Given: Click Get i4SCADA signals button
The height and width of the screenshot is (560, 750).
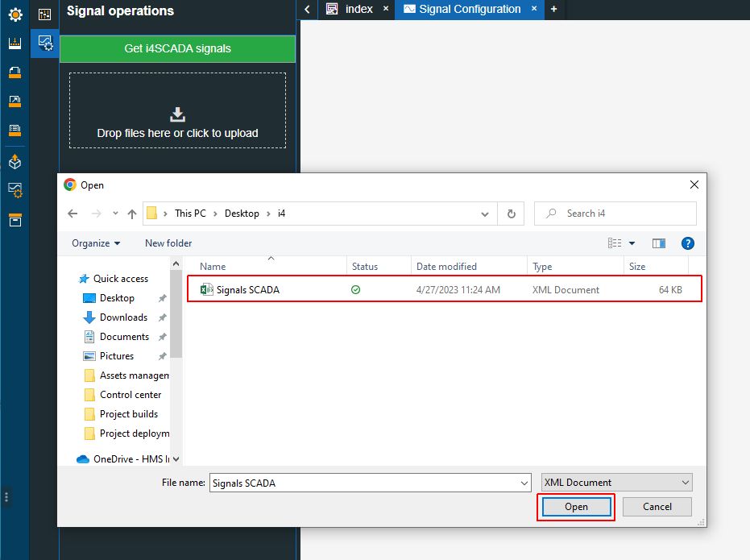Looking at the screenshot, I should pos(177,49).
